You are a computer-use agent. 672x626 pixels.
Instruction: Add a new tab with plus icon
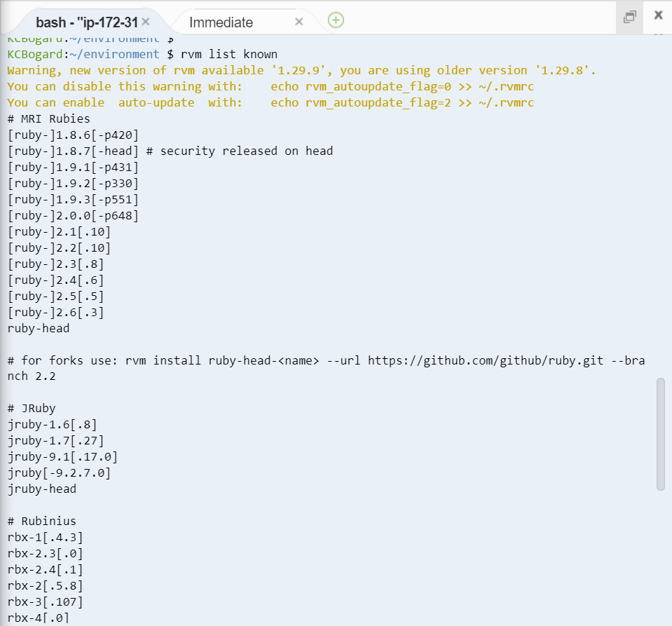click(x=336, y=20)
